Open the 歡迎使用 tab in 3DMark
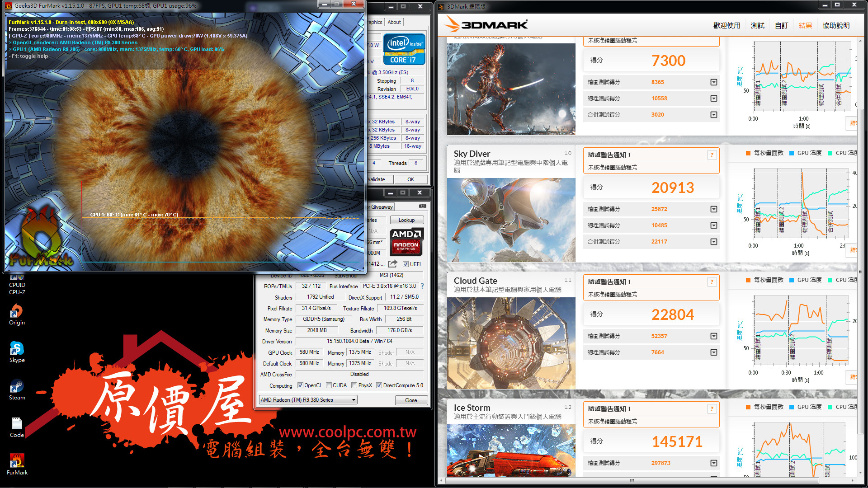Screen dimensions: 868x488 pos(726,26)
